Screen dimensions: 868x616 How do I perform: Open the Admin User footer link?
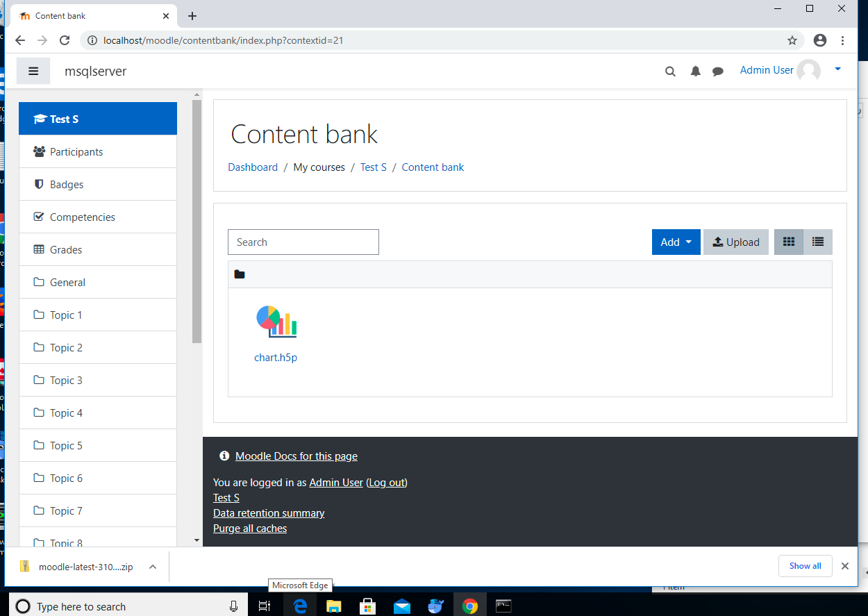click(x=336, y=482)
